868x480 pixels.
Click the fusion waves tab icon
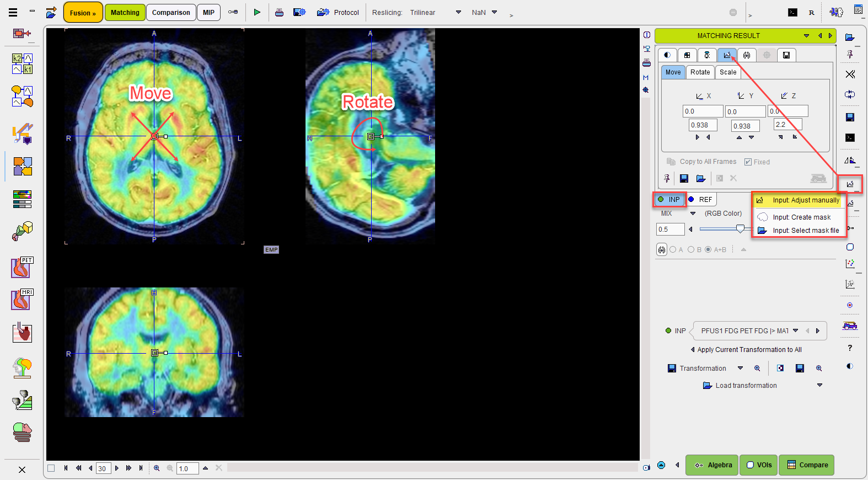(x=747, y=55)
